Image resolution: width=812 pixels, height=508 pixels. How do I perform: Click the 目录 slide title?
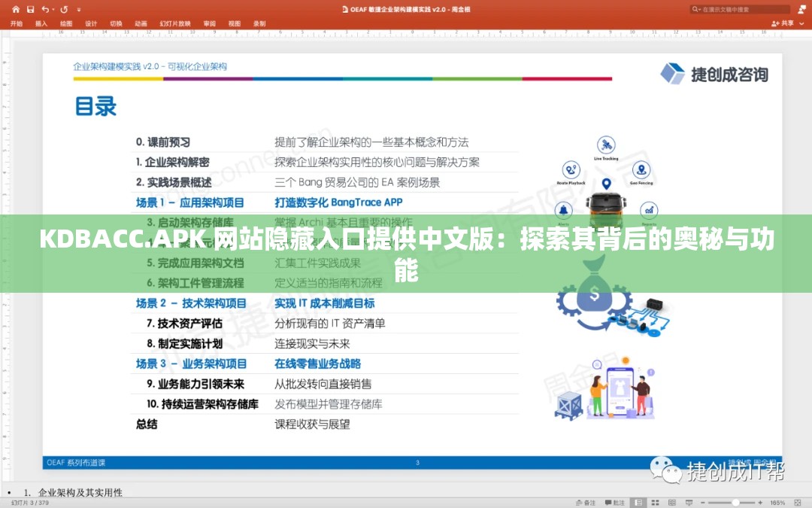tap(95, 106)
